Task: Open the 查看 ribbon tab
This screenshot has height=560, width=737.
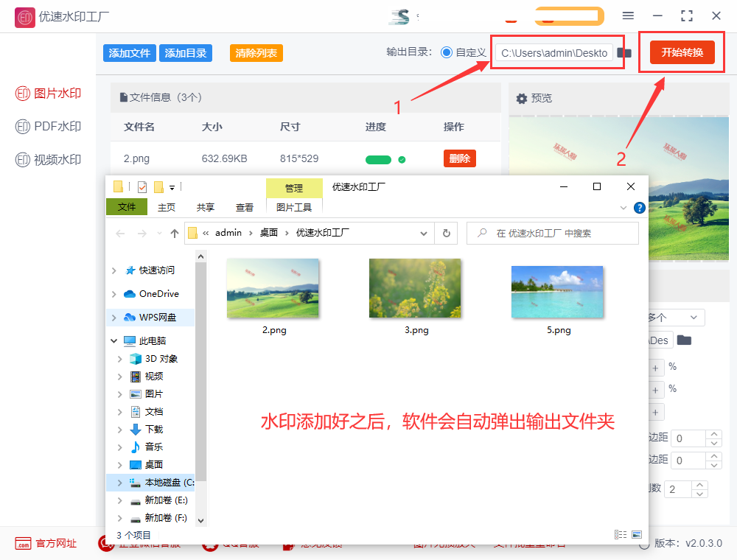Action: pyautogui.click(x=245, y=207)
